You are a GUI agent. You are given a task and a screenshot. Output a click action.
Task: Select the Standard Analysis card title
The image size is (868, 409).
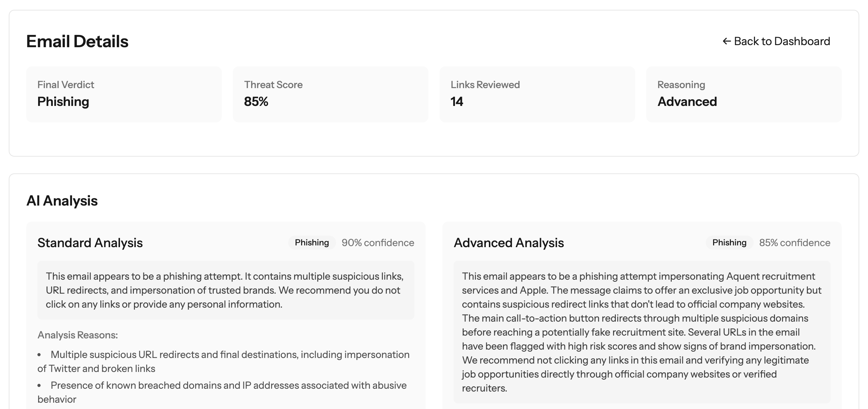tap(90, 243)
